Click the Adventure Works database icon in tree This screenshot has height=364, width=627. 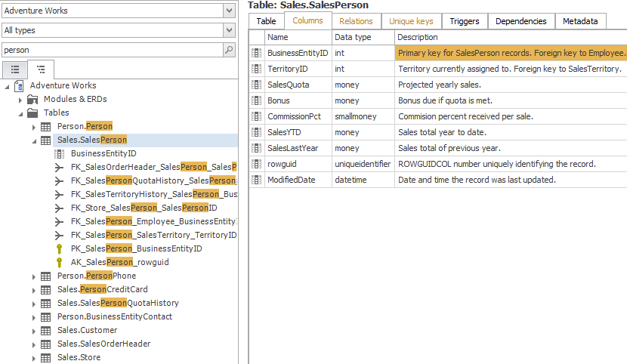19,86
